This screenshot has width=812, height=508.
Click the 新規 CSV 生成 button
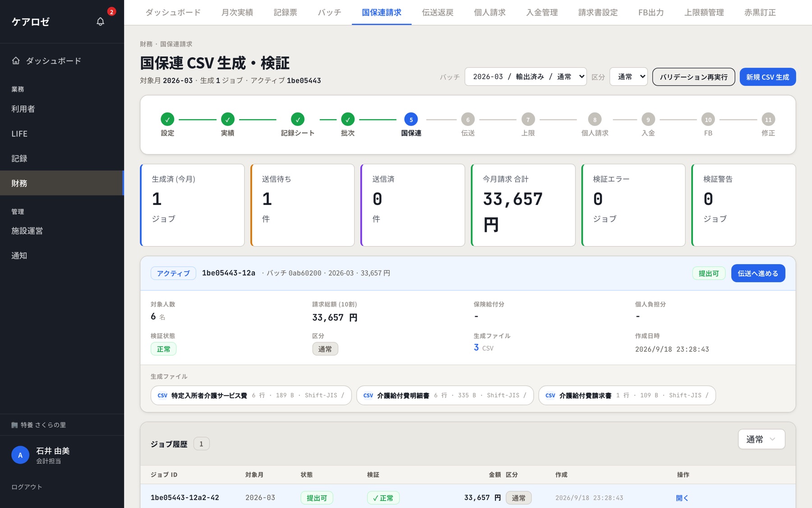pyautogui.click(x=767, y=77)
